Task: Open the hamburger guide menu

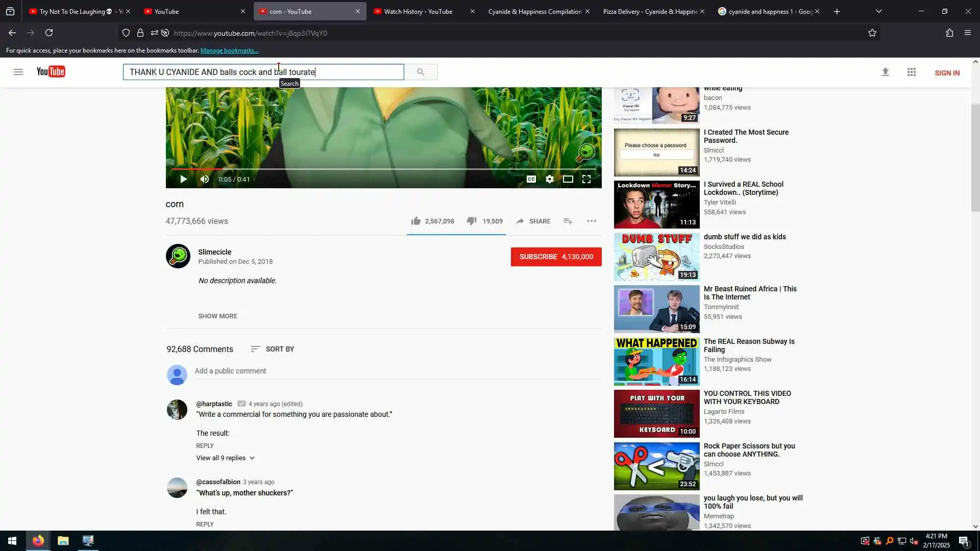Action: point(18,72)
